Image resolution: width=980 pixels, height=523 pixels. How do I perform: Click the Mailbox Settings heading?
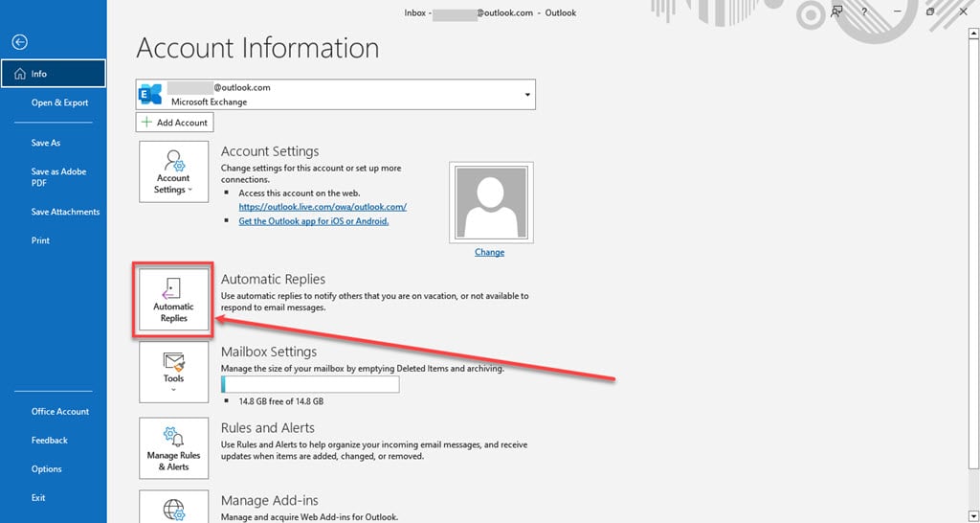[x=269, y=352]
